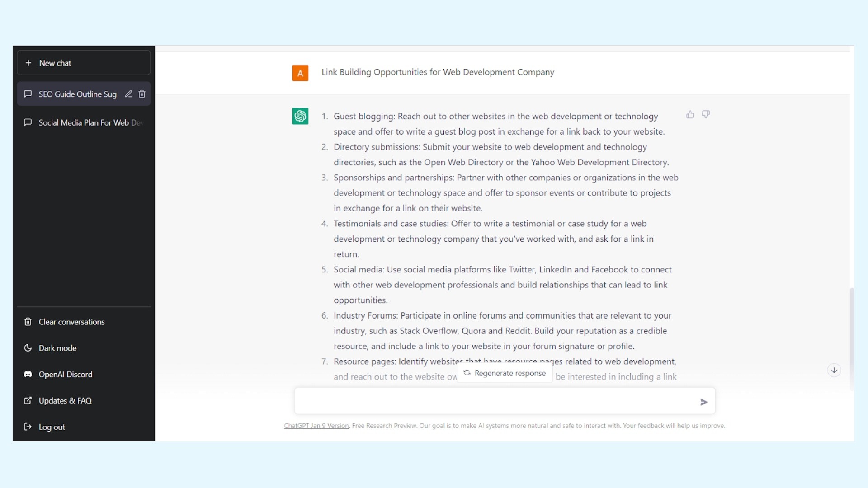Click the Regenerate response button

click(x=504, y=372)
